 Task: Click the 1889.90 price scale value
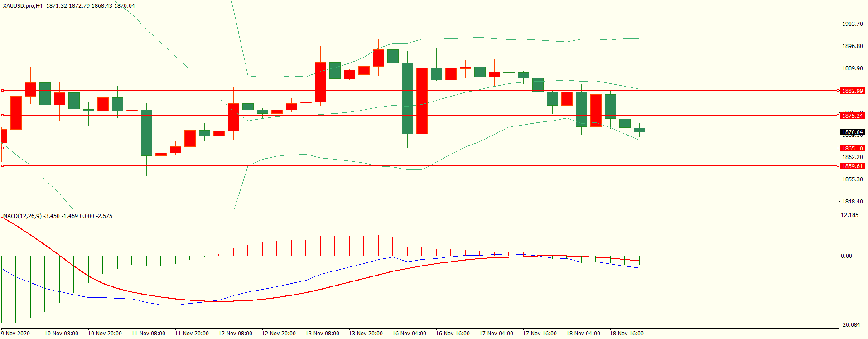(x=852, y=68)
